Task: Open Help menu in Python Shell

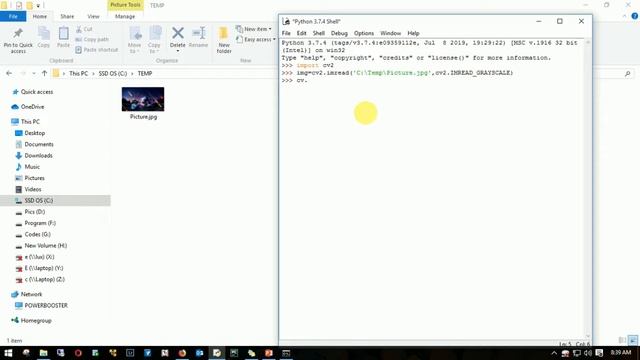Action: click(413, 33)
